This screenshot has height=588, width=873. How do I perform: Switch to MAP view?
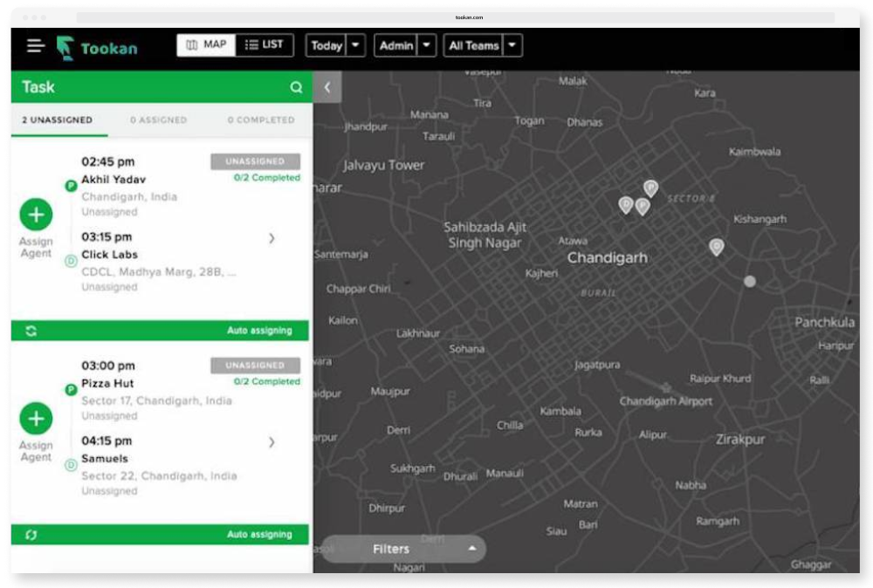click(207, 45)
